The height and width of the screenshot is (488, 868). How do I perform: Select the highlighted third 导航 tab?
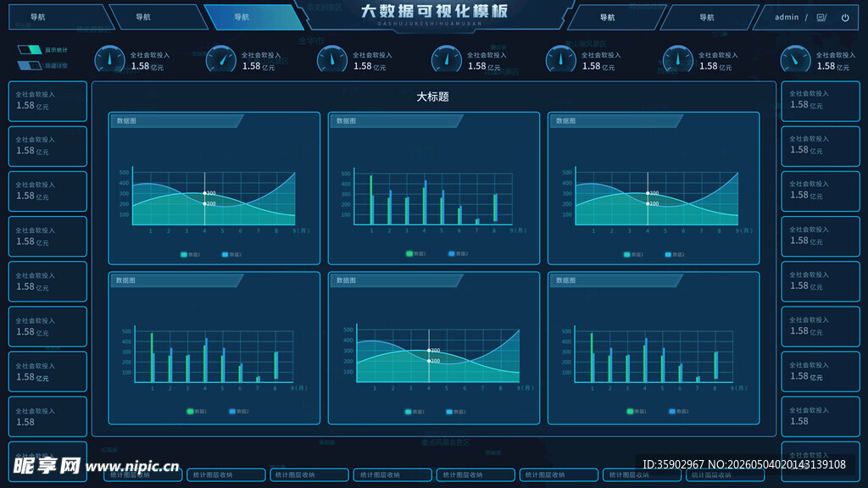pyautogui.click(x=253, y=17)
